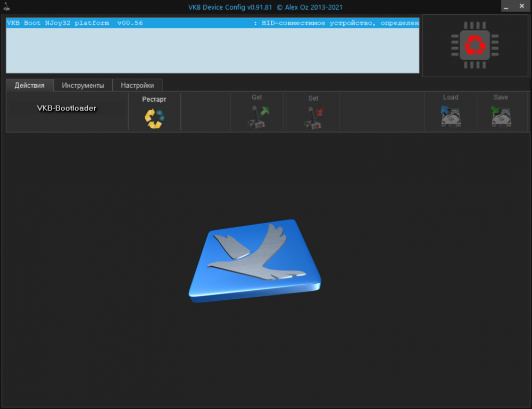Click the joystick icon in the title bar
Viewport: 532px width, 409px height.
click(x=6, y=6)
